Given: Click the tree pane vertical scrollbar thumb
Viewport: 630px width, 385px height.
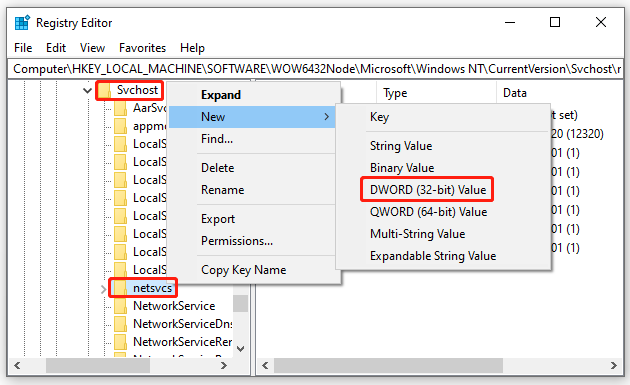Looking at the screenshot, I should coord(240,303).
